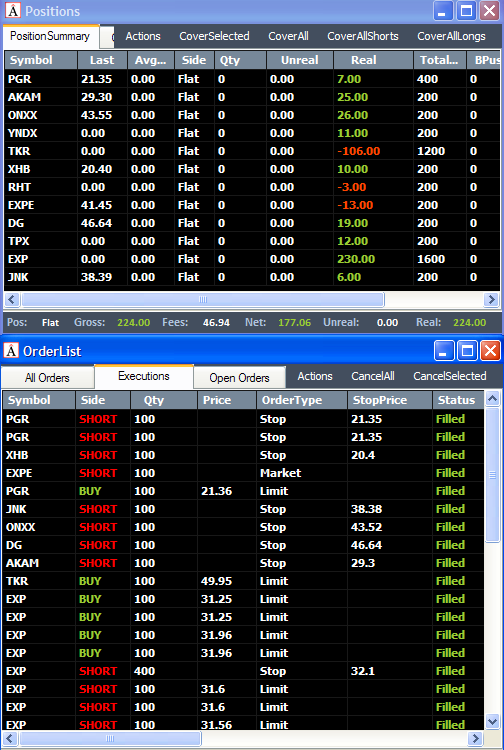Screen dimensions: 504x750
Task: Switch to the Executions tab
Action: pos(143,376)
